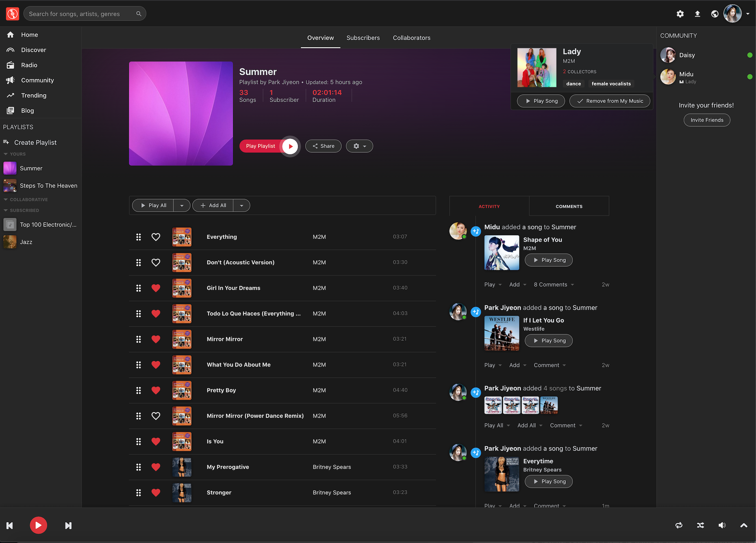The image size is (756, 543).
Task: Switch to the Subscribers tab
Action: pyautogui.click(x=363, y=37)
